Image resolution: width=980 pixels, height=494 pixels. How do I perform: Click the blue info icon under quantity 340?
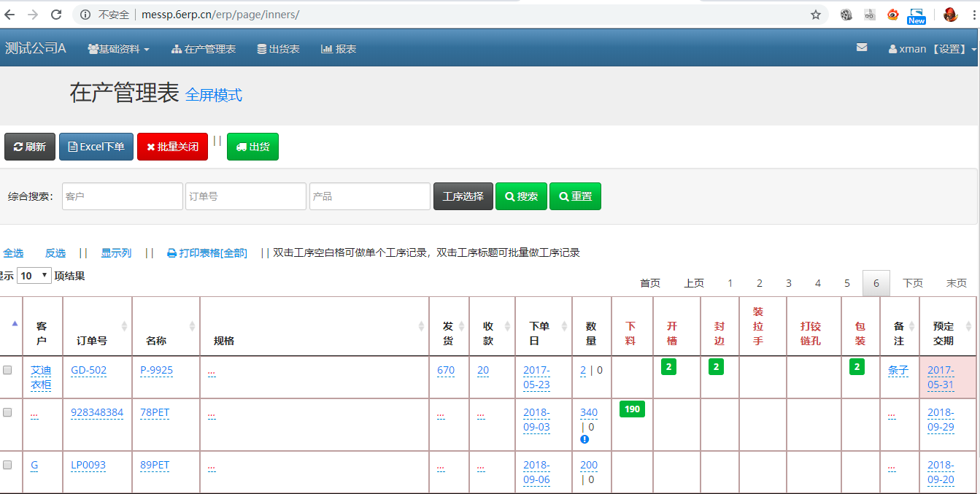coord(584,439)
